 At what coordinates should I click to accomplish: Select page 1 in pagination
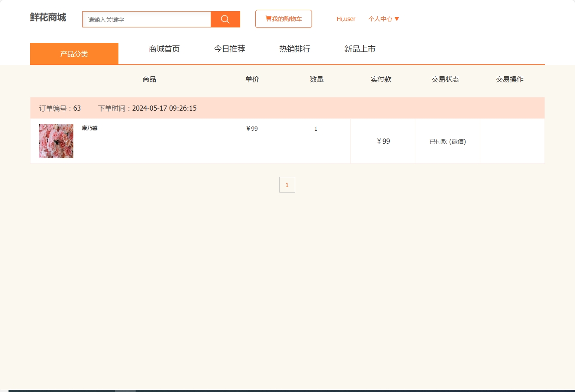(x=287, y=184)
